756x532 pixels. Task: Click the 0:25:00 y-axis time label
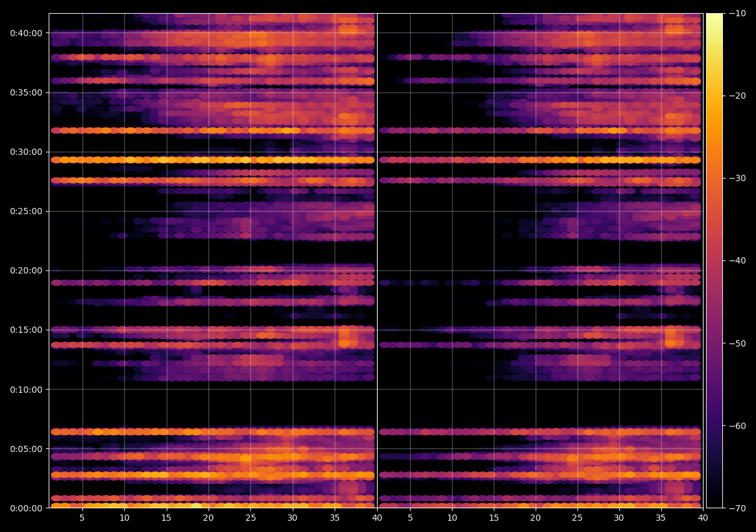pyautogui.click(x=26, y=211)
